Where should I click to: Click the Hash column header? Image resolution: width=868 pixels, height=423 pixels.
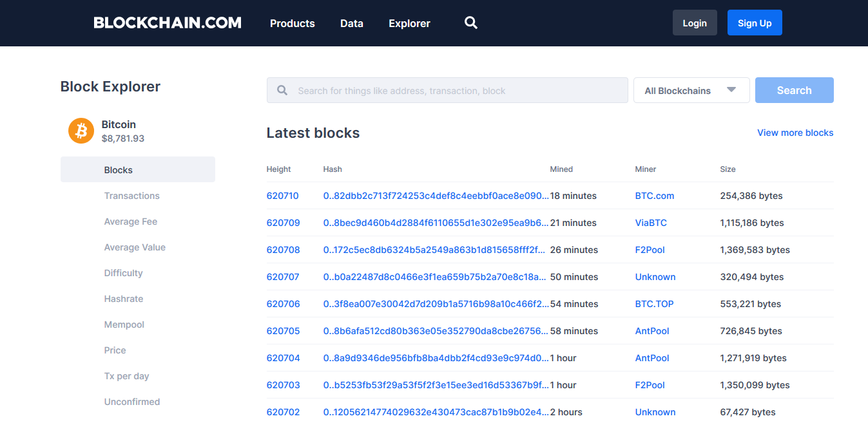[x=333, y=169]
